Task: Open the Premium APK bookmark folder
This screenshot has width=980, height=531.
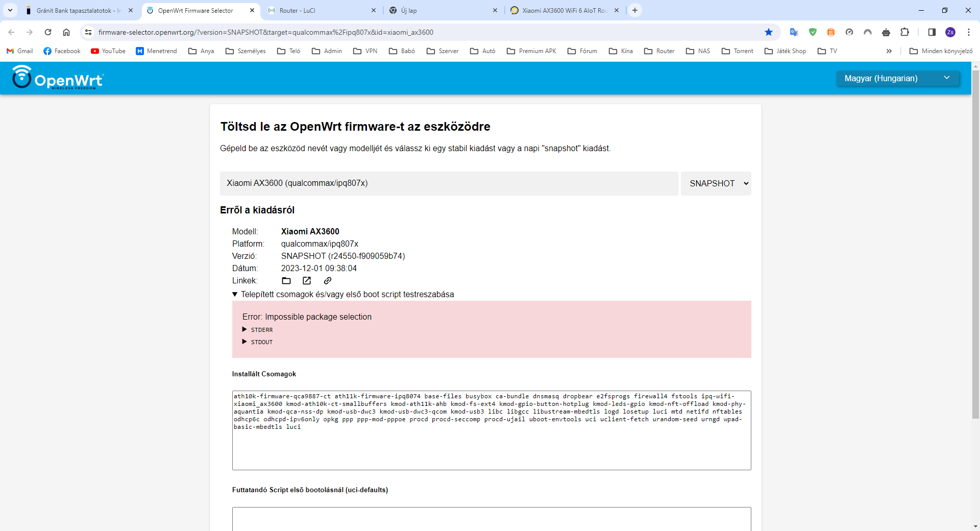Action: (531, 51)
